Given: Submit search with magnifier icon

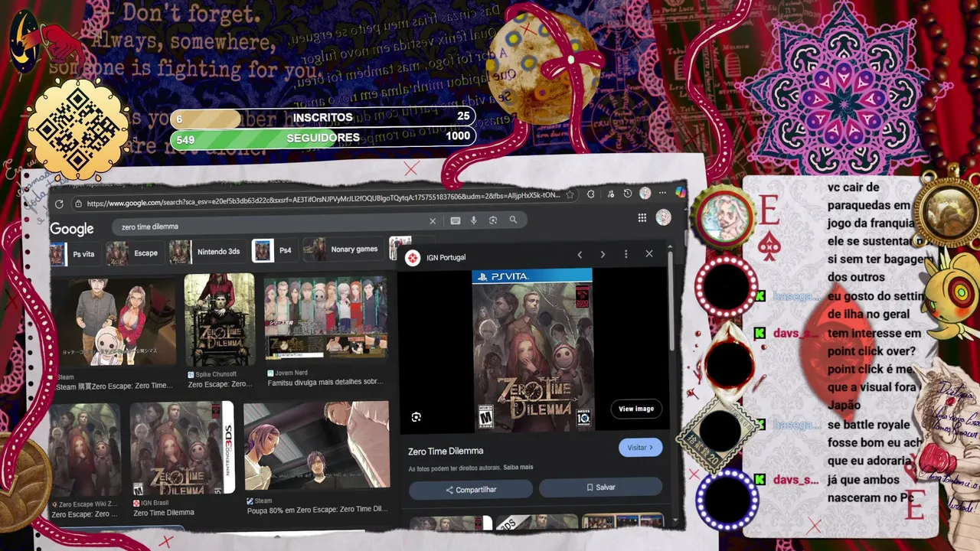Looking at the screenshot, I should coord(513,220).
